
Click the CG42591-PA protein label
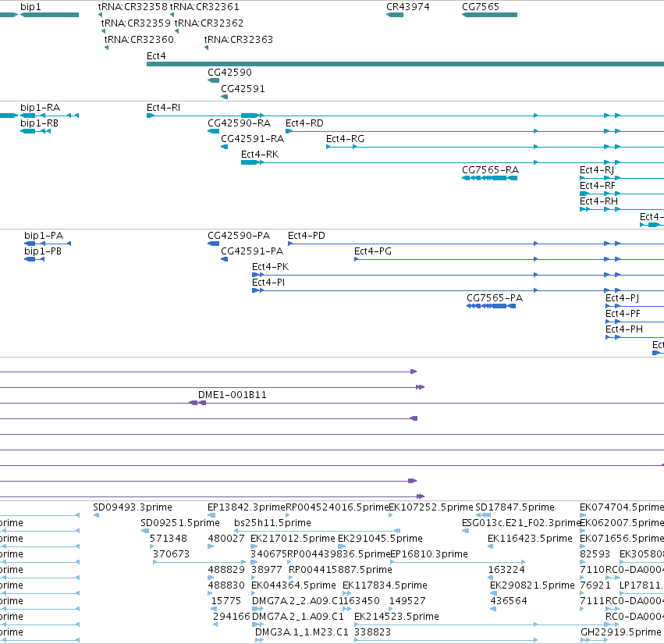pos(252,251)
